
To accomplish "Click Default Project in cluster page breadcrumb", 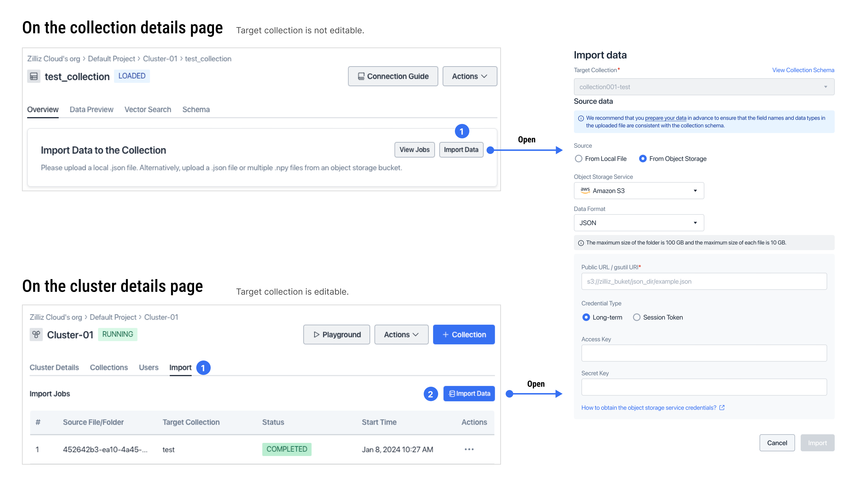I will point(113,317).
